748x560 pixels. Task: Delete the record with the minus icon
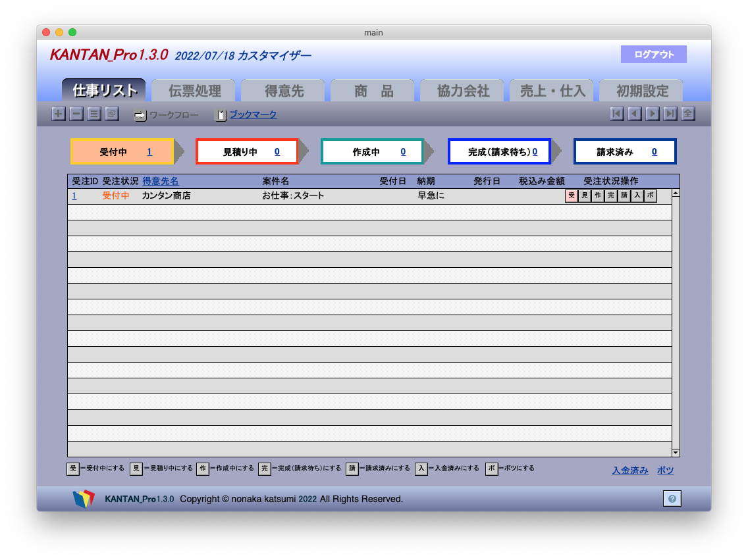[76, 114]
